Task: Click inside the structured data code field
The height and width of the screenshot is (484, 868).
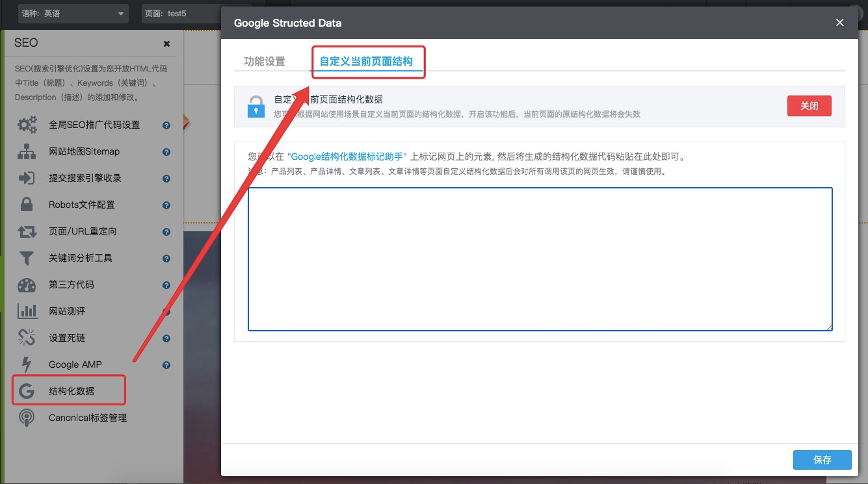Action: tap(538, 259)
